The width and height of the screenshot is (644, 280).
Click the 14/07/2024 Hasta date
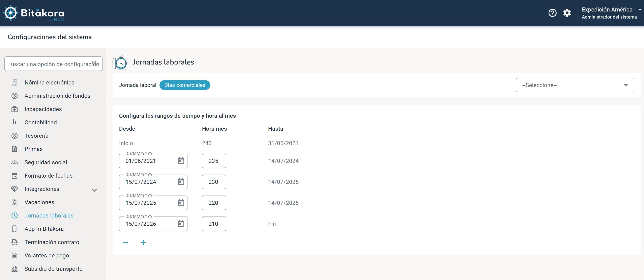pyautogui.click(x=283, y=161)
